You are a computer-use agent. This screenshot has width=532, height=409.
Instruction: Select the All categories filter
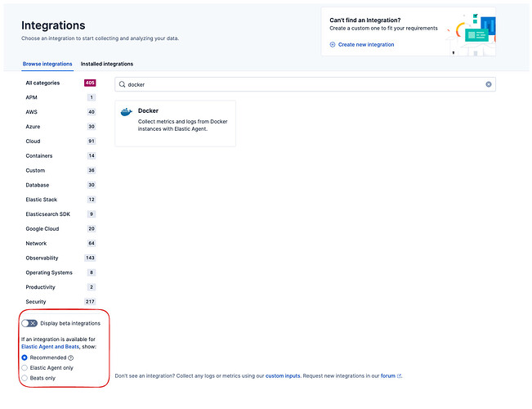(x=60, y=83)
